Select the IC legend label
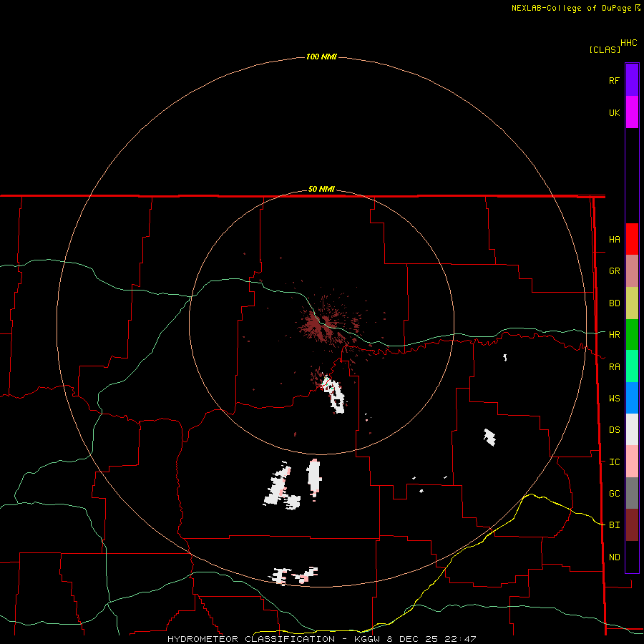Image resolution: width=644 pixels, height=644 pixels. pos(614,462)
